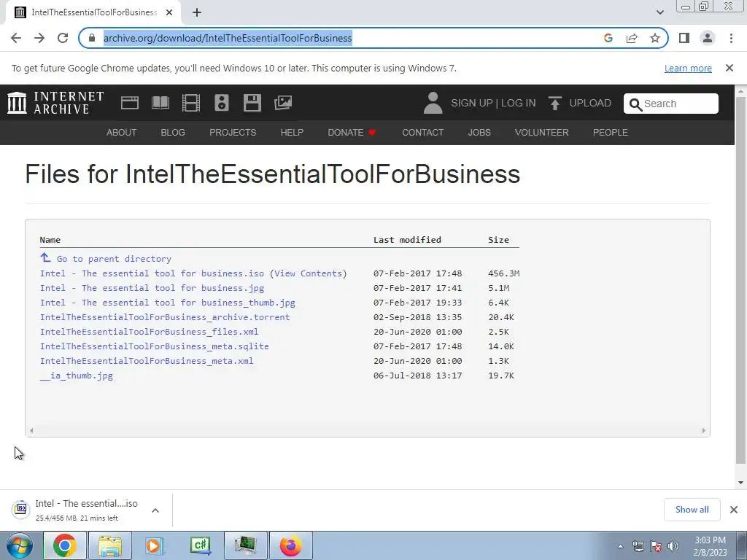Open the Chrome profile menu

(708, 38)
